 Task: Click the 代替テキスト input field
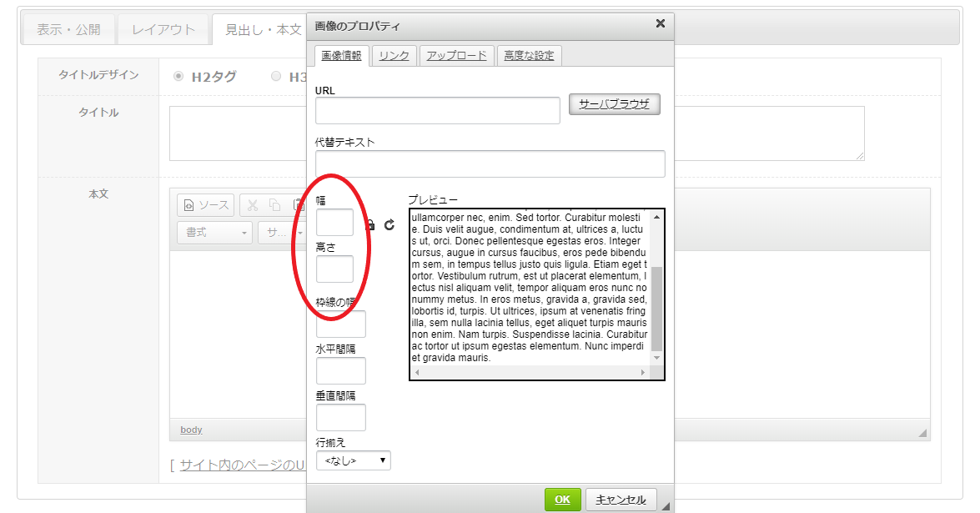(490, 164)
